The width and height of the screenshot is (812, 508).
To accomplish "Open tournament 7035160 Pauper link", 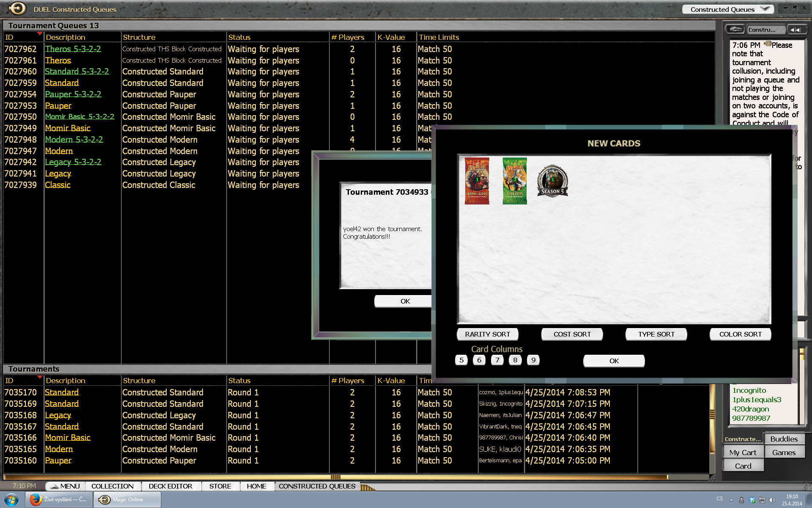I will (58, 461).
